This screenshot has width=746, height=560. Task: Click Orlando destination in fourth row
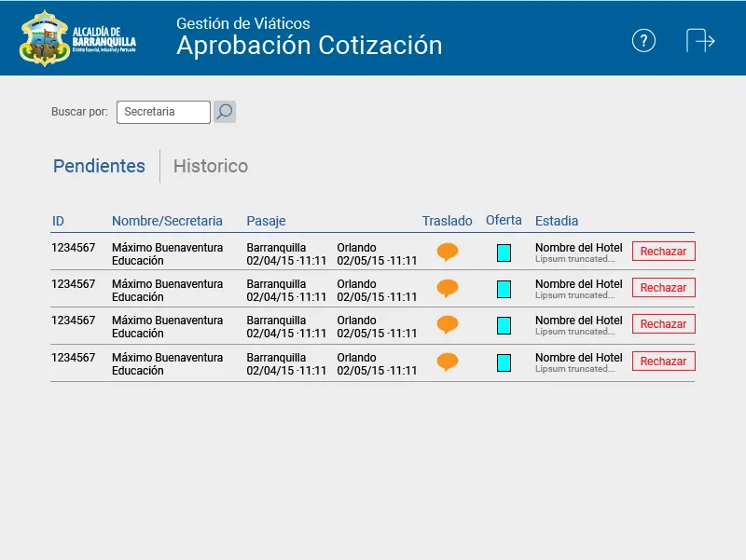(357, 358)
